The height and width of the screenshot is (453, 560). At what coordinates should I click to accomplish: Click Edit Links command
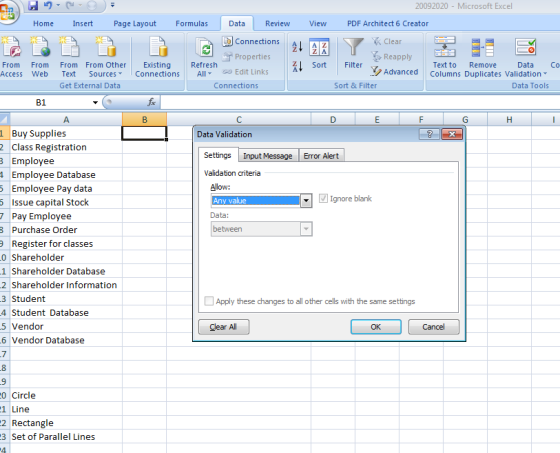click(246, 72)
